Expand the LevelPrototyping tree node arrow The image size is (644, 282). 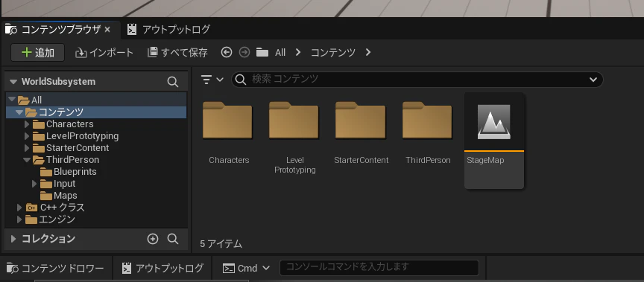[x=27, y=136]
